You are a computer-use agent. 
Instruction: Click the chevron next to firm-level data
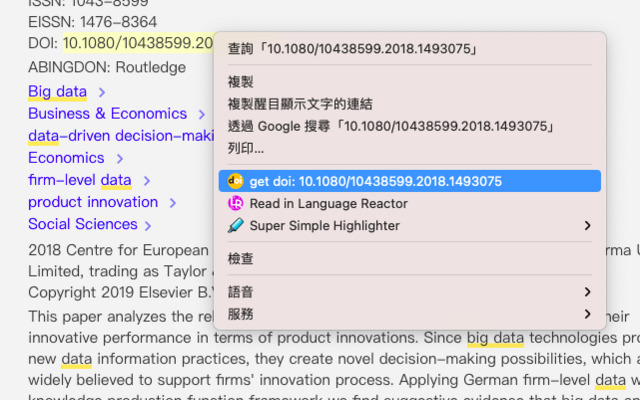point(146,181)
